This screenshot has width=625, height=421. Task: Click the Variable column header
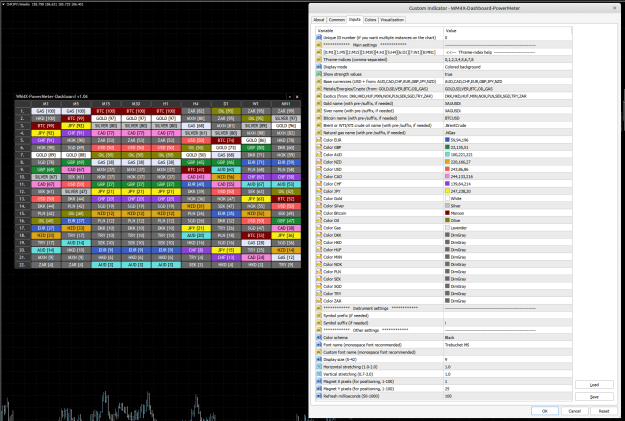click(x=379, y=30)
